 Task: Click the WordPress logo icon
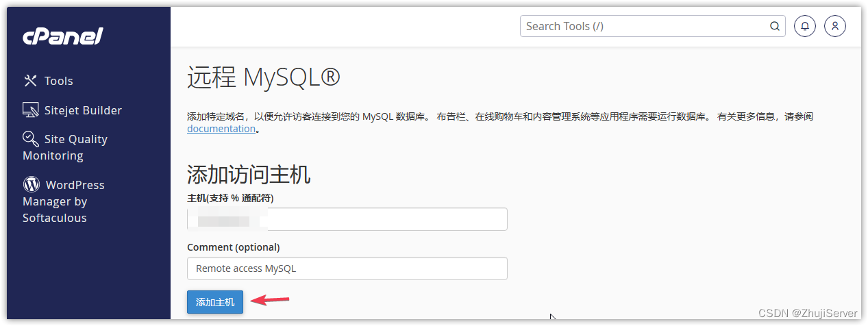(31, 185)
